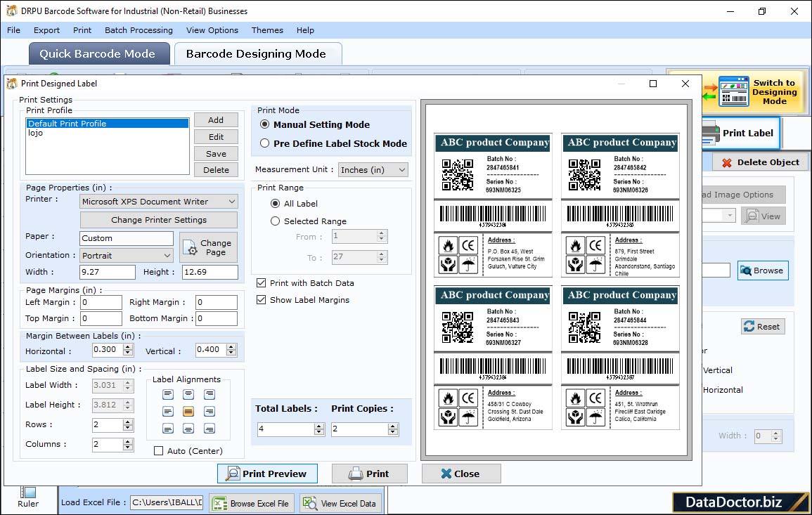The height and width of the screenshot is (515, 812).
Task: Click the page Width input field
Action: 107,272
